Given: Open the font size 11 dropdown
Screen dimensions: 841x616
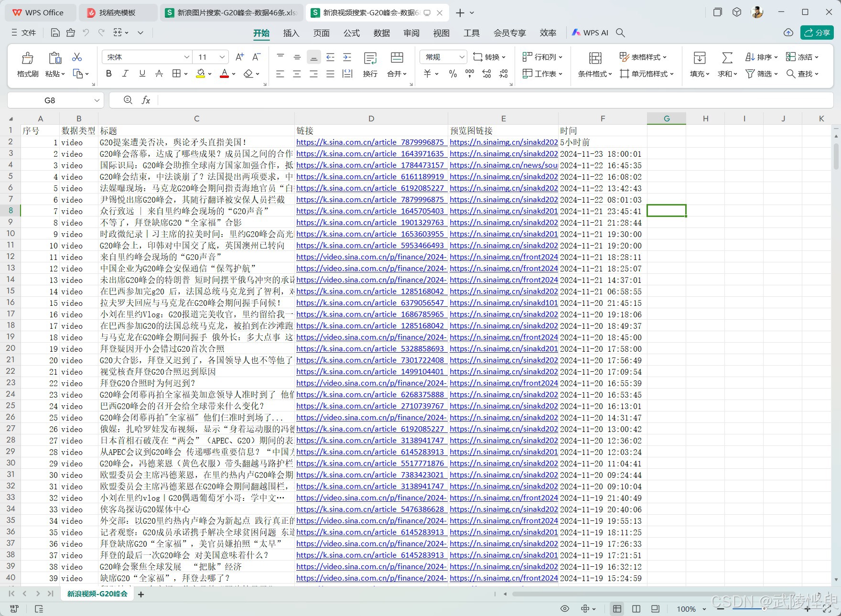Looking at the screenshot, I should point(222,57).
